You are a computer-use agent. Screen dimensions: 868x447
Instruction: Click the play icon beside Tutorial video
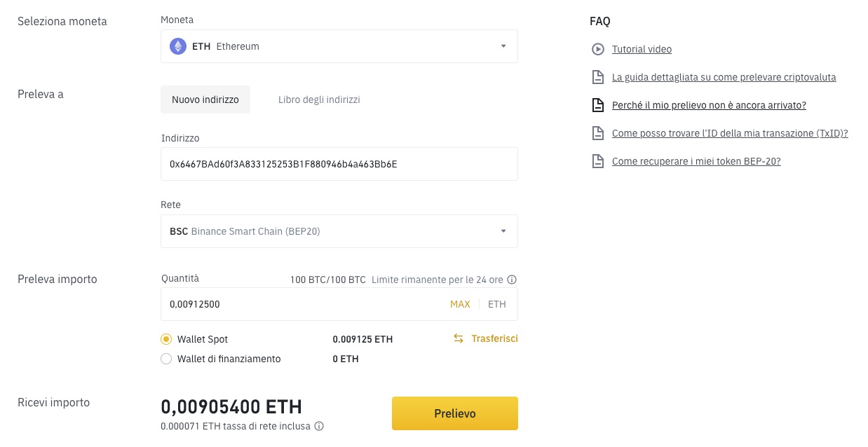(597, 49)
